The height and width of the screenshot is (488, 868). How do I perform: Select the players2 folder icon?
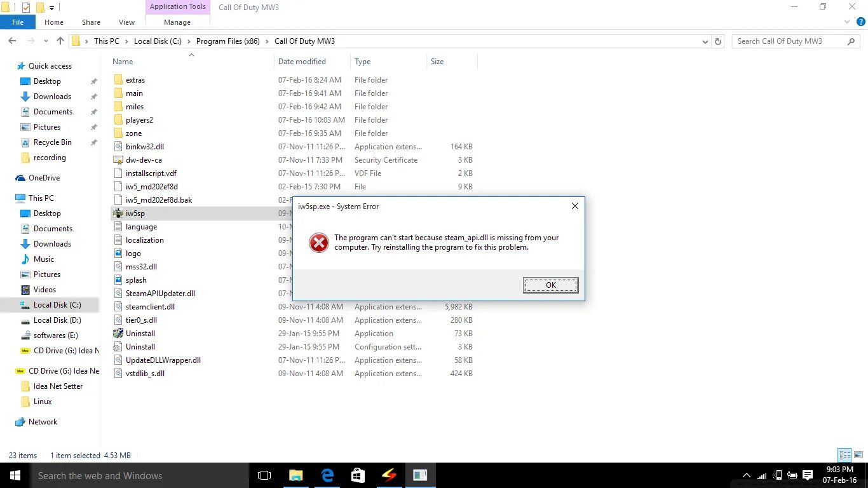pyautogui.click(x=118, y=120)
